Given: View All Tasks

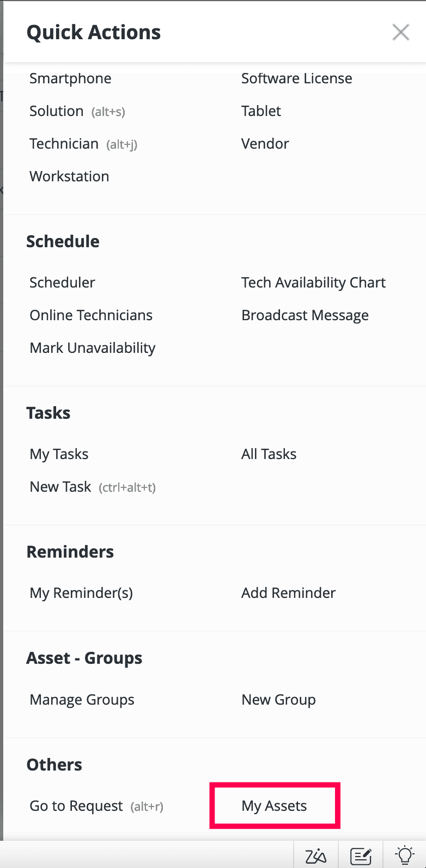Looking at the screenshot, I should (x=269, y=454).
